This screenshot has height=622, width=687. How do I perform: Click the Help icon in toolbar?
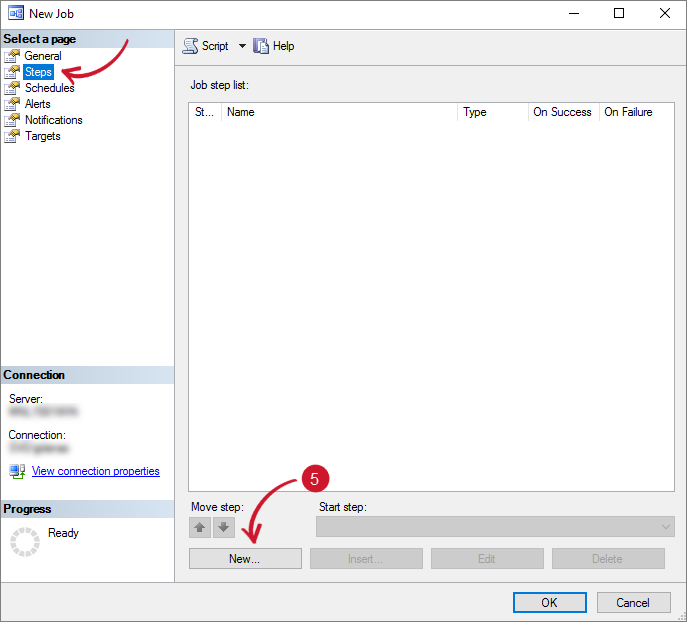point(261,46)
